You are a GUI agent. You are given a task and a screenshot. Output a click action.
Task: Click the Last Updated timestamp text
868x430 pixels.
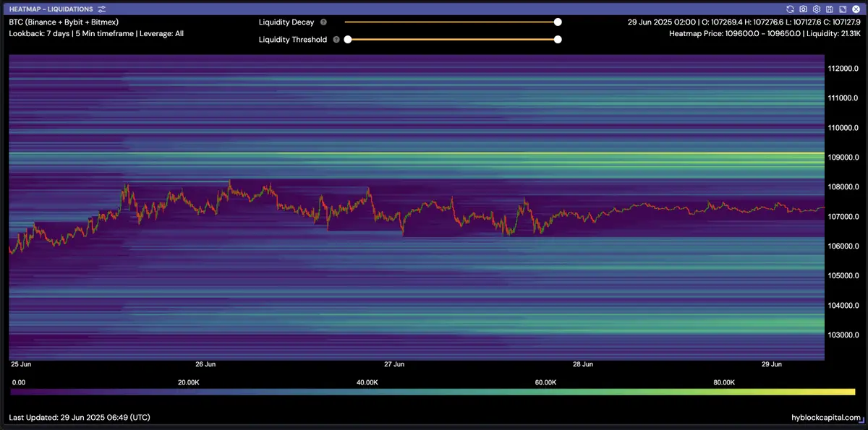[x=80, y=418]
